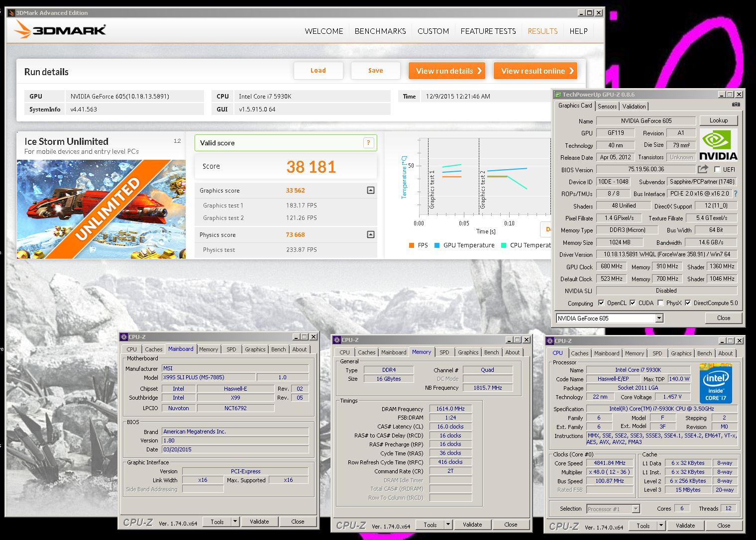Click the GPU name field NVIDIA GeForce 605 in GPU-Z

coord(646,121)
